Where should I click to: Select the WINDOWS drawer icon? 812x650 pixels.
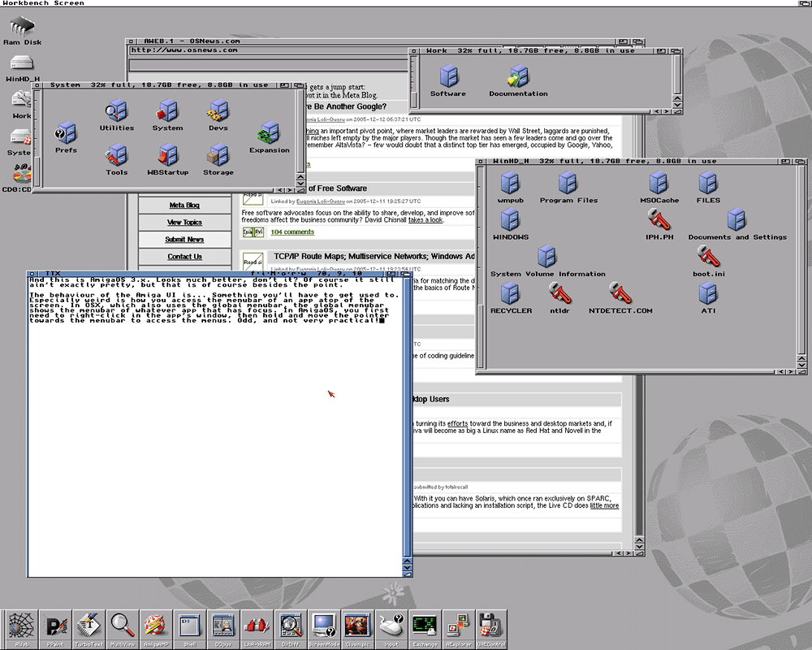click(510, 224)
